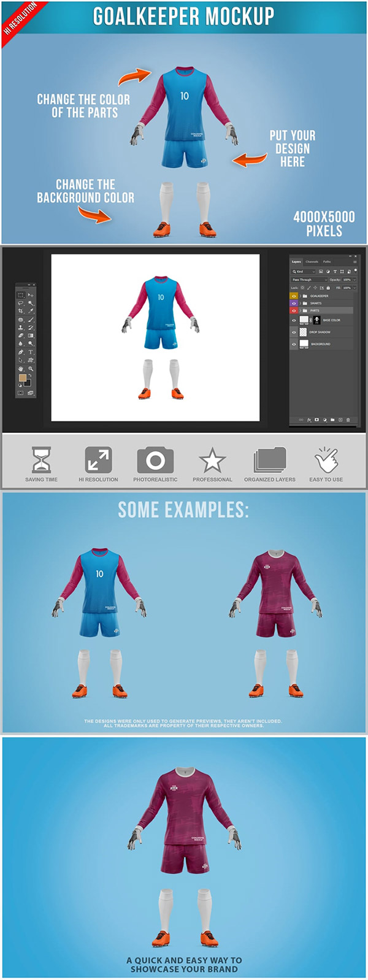Filter for type layers
Image resolution: width=368 pixels, height=980 pixels.
[335, 272]
